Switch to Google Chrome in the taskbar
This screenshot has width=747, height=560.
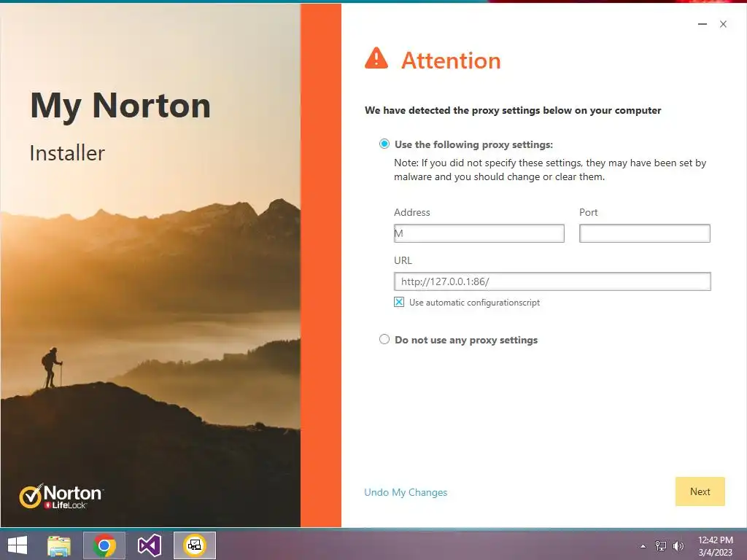coord(104,545)
